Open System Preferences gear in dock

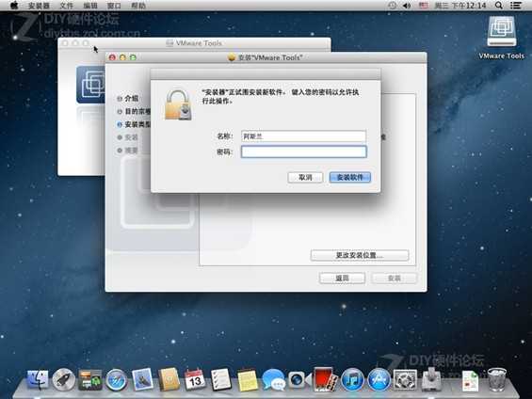click(405, 379)
